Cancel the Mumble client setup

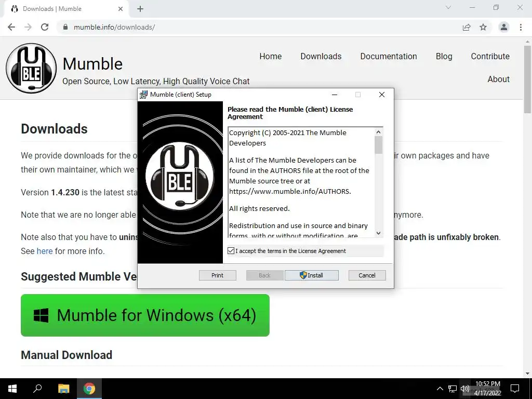pyautogui.click(x=367, y=275)
